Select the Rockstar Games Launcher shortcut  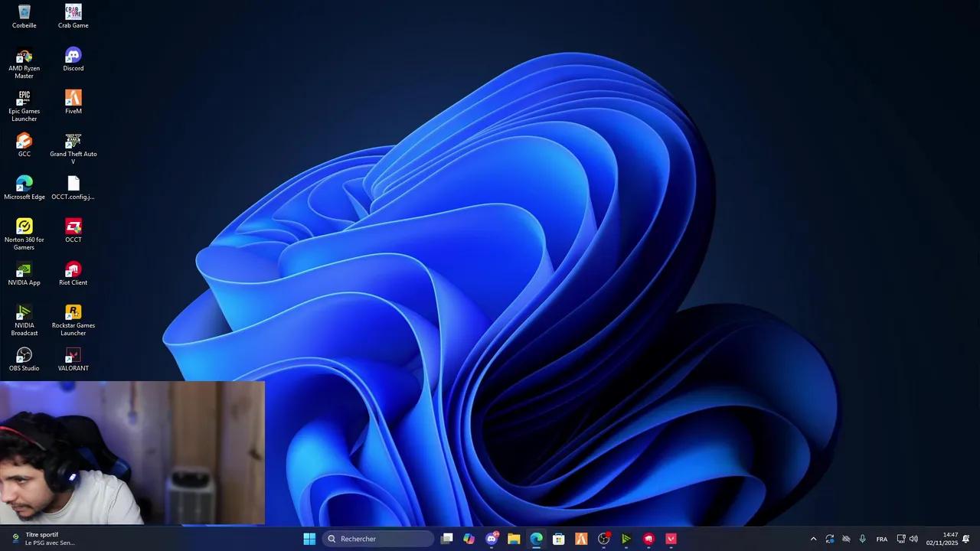[x=73, y=313]
